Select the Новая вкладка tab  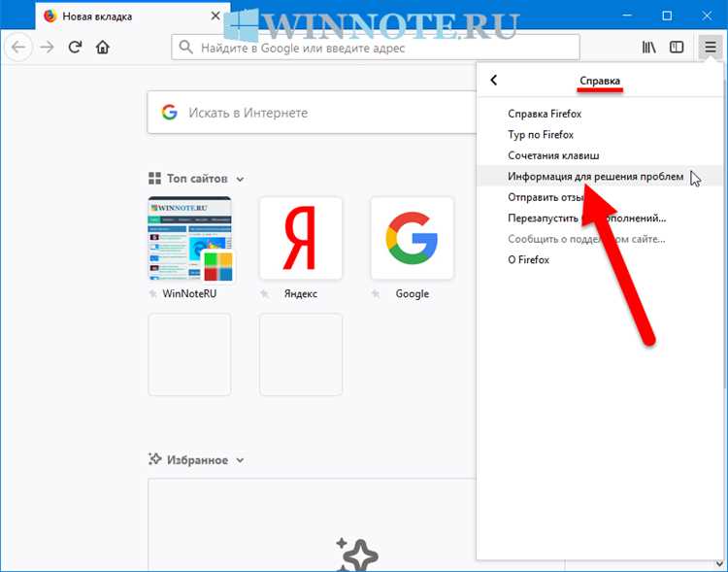[x=133, y=17]
